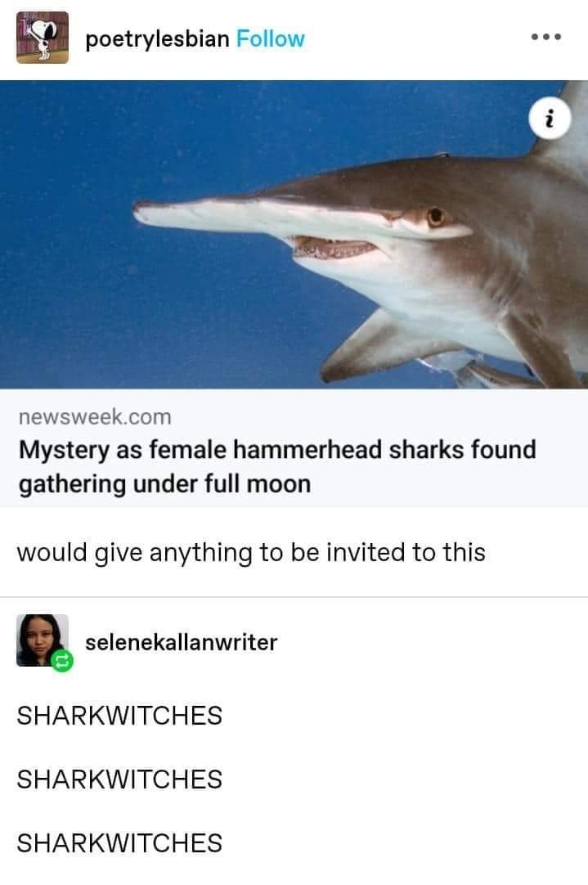Visit the newsweek.com source link
This screenshot has height=885, width=588.
95,417
